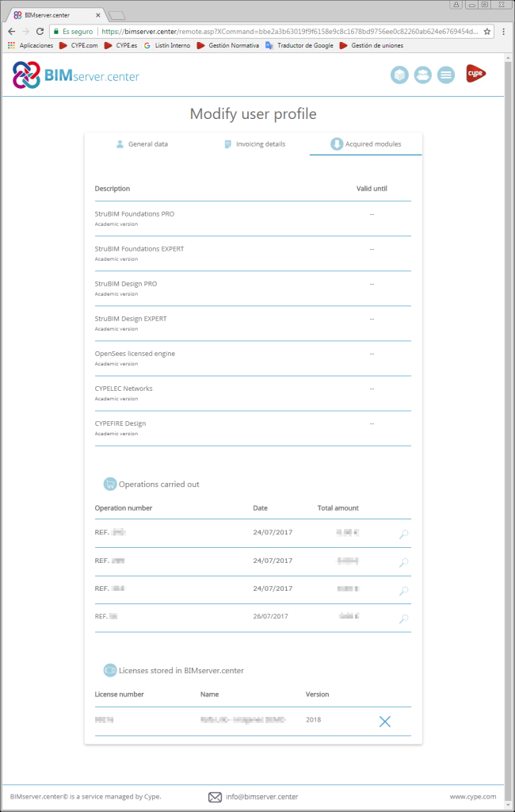Open CYPE.es bookmark
The image size is (515, 812).
tap(120, 45)
